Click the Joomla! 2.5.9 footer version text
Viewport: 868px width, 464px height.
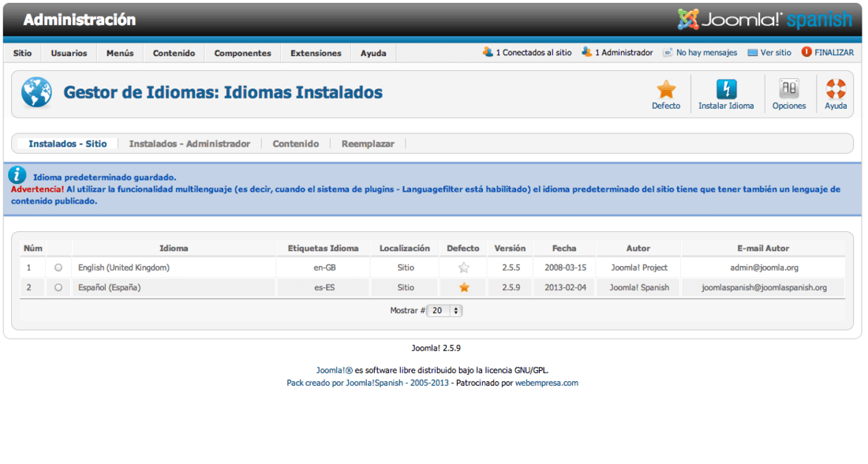point(436,348)
